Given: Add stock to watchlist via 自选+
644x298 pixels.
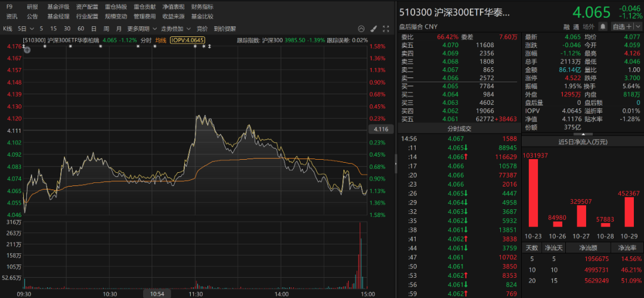Looking at the screenshot, I should click(623, 27).
